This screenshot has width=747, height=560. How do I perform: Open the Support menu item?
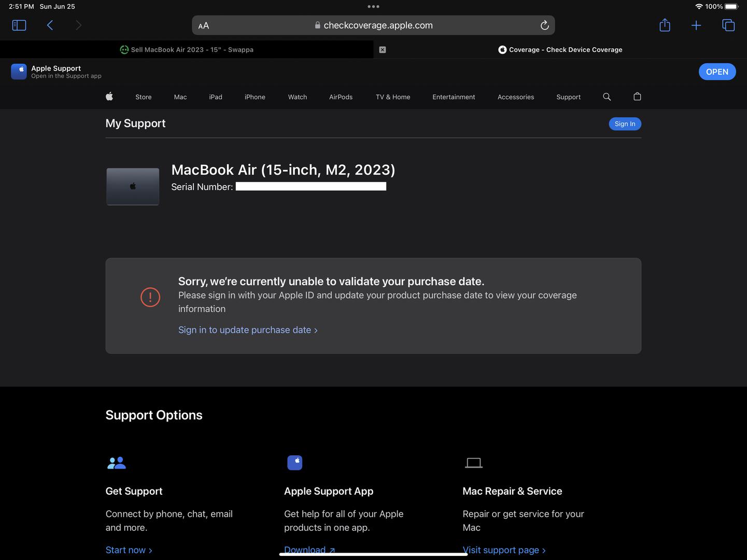coord(569,97)
